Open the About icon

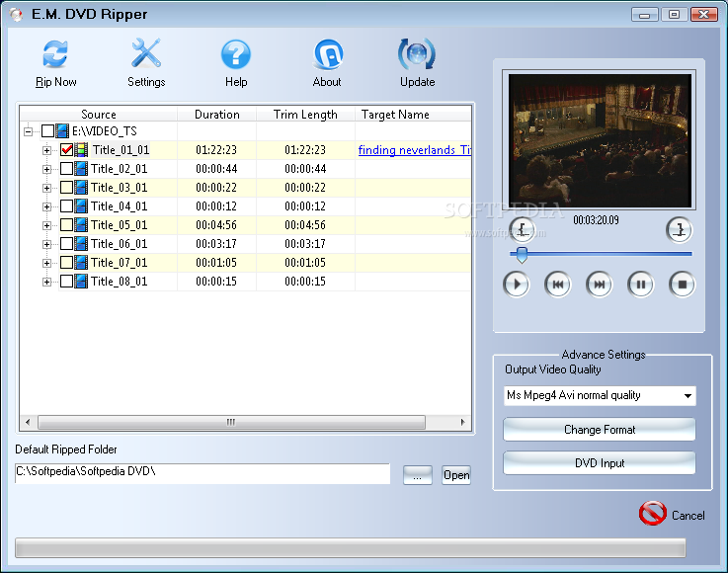coord(328,54)
